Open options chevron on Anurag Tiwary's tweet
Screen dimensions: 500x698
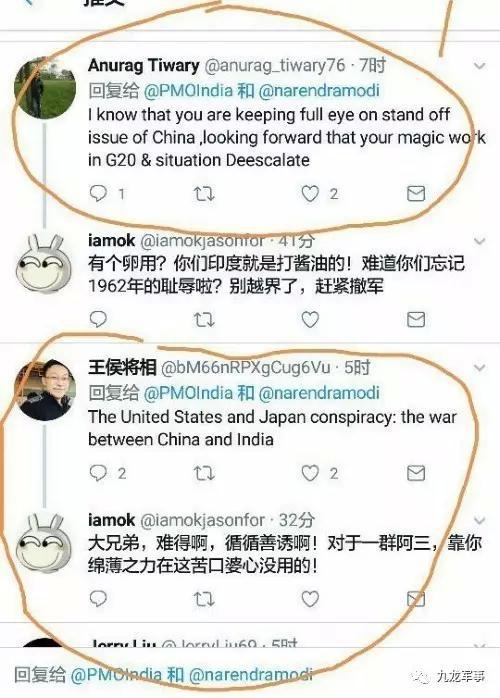(x=480, y=66)
